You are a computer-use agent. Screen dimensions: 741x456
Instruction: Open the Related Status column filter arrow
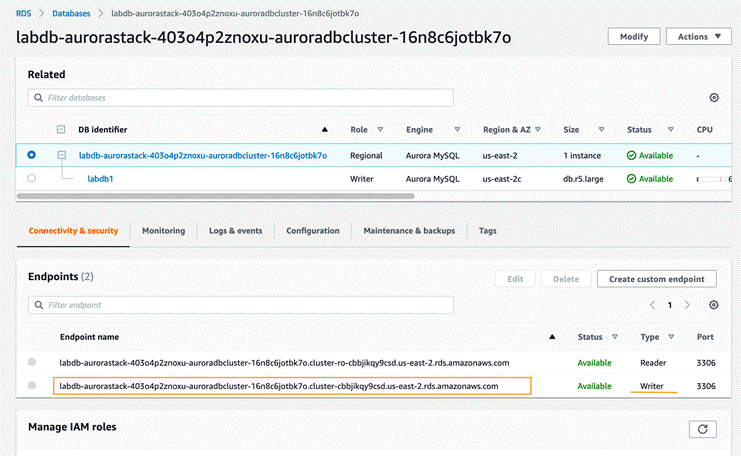671,129
